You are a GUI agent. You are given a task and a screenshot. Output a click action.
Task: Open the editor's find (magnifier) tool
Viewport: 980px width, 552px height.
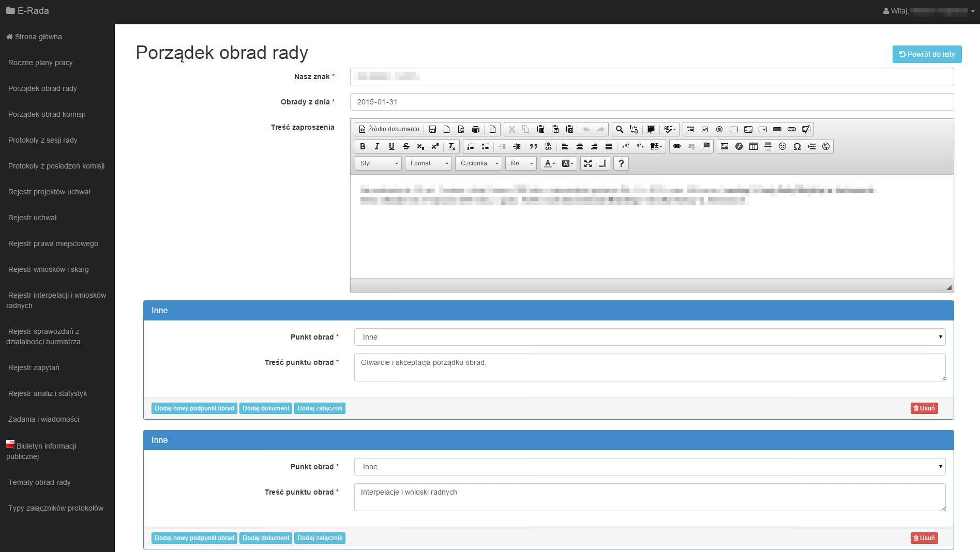pos(619,129)
